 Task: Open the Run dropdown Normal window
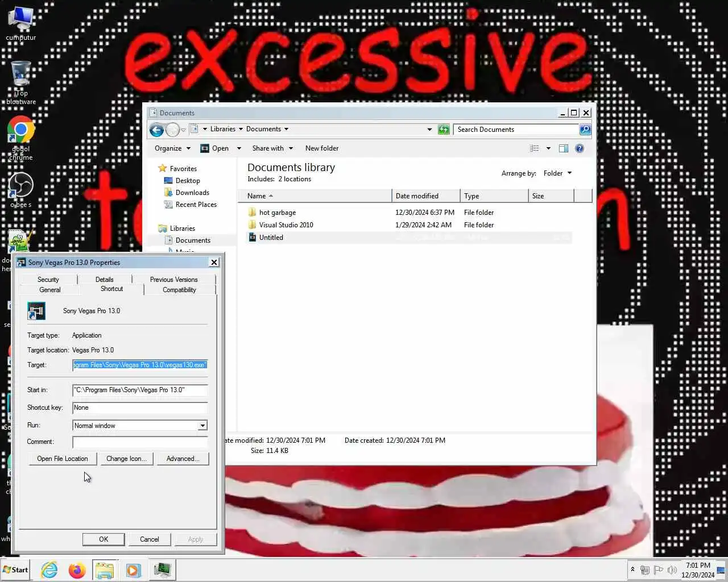pos(202,426)
